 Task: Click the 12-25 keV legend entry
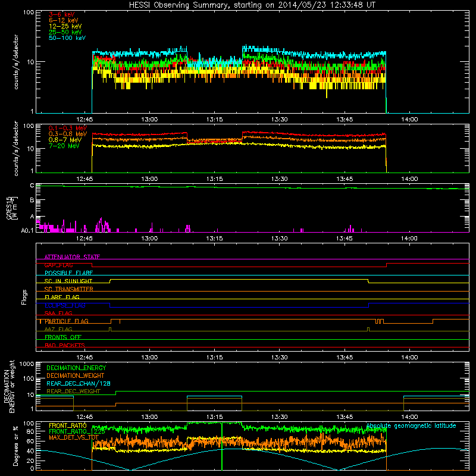pyautogui.click(x=65, y=26)
